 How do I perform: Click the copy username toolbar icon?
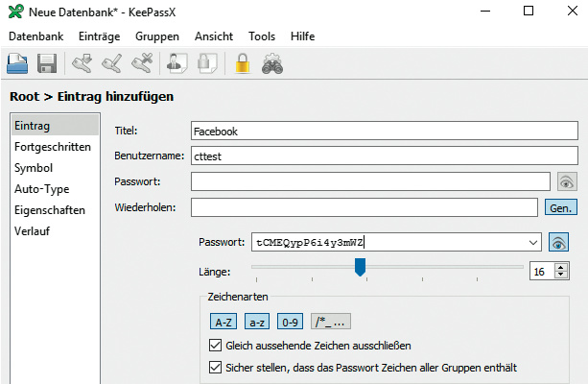[x=176, y=64]
